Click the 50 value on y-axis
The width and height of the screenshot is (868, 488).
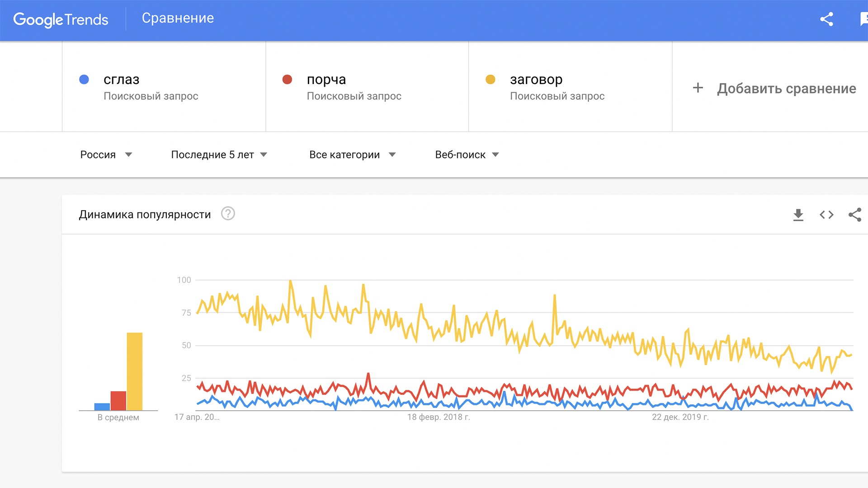pyautogui.click(x=186, y=345)
